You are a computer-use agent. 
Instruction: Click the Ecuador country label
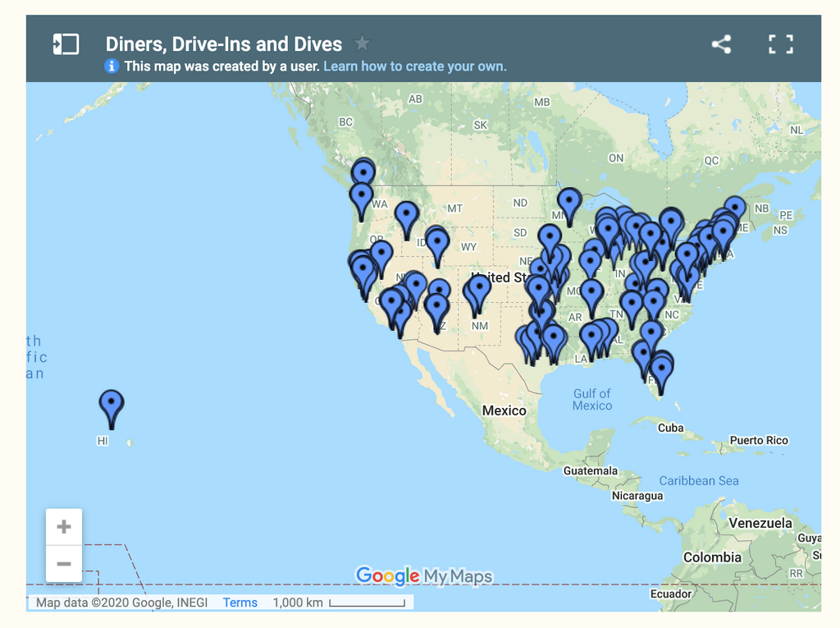click(x=671, y=594)
